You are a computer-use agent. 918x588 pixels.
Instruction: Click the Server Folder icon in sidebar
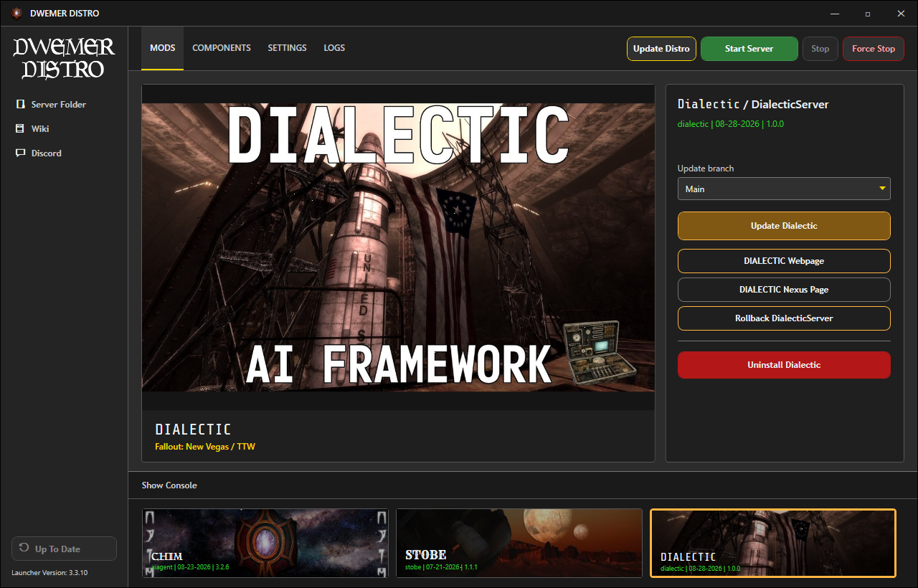pos(20,105)
